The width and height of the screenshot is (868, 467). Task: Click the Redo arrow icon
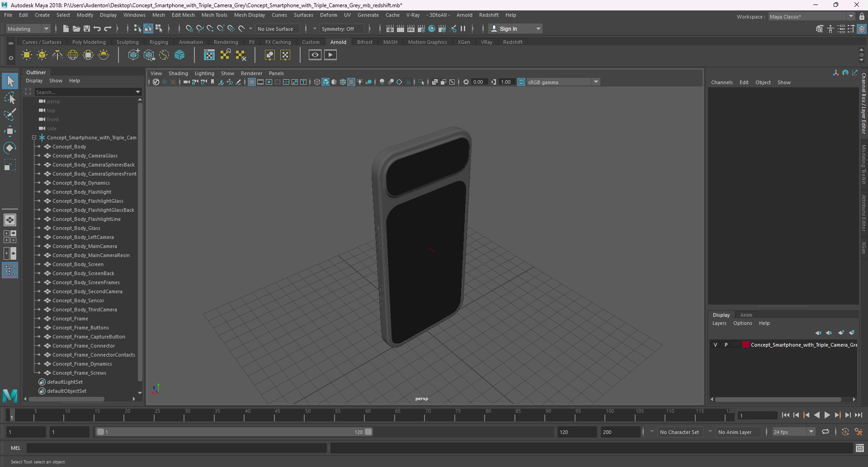click(x=108, y=29)
